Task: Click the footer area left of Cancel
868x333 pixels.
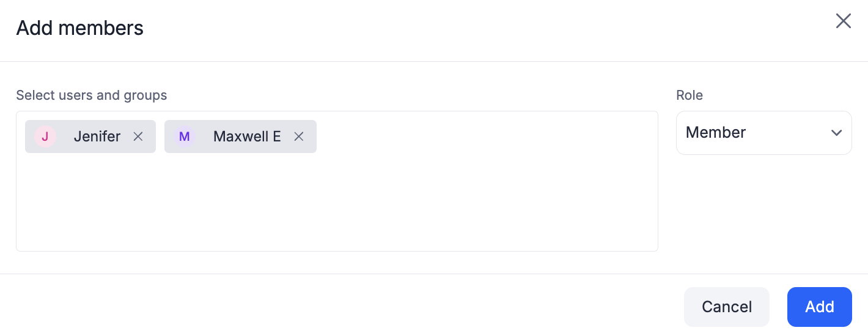Action: tap(367, 307)
